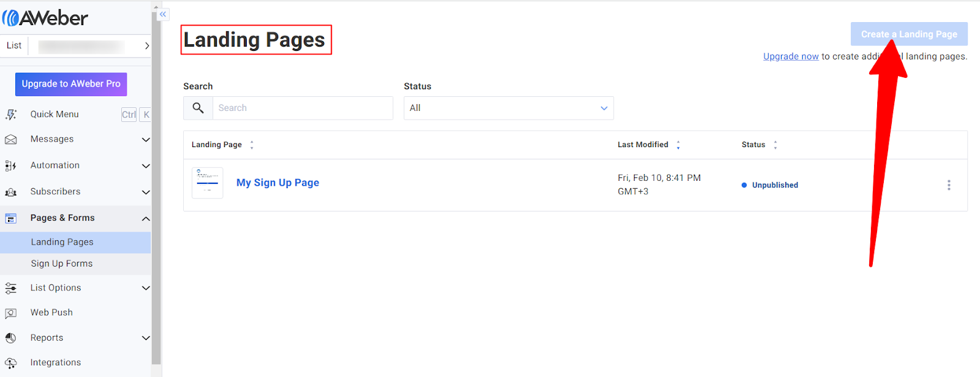Select Landing Pages in the sidebar

(62, 242)
